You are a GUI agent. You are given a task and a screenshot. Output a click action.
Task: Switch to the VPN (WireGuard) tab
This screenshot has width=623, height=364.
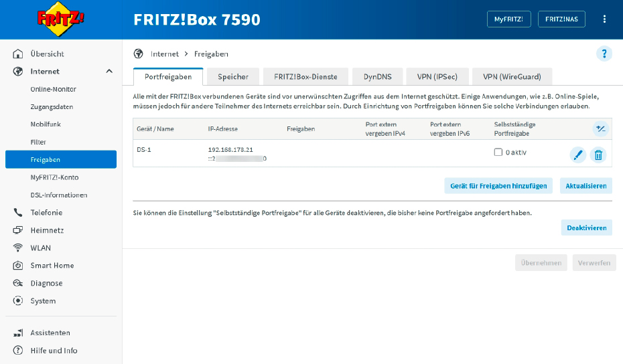[512, 77]
